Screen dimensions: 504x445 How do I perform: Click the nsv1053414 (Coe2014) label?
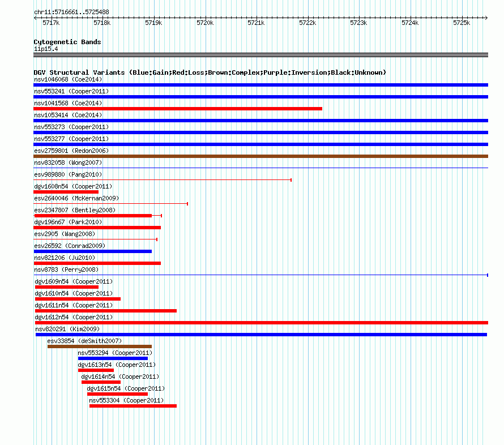(68, 115)
